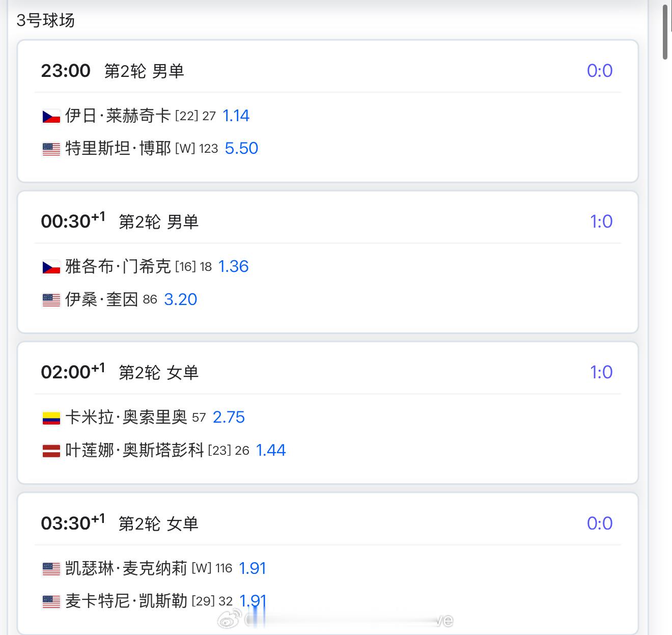Open player 雅各布·门希克
Viewport: 672px width, 635px height.
(x=118, y=266)
